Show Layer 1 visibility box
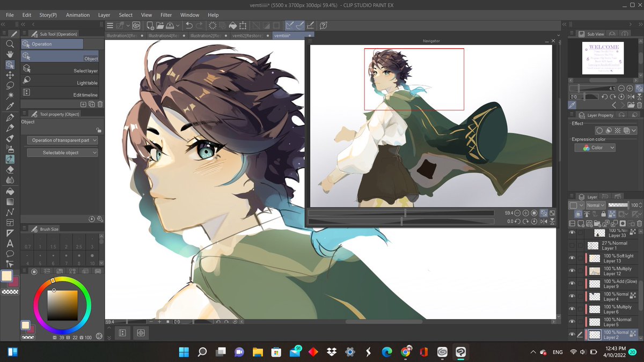The image size is (644, 362). pos(572,245)
